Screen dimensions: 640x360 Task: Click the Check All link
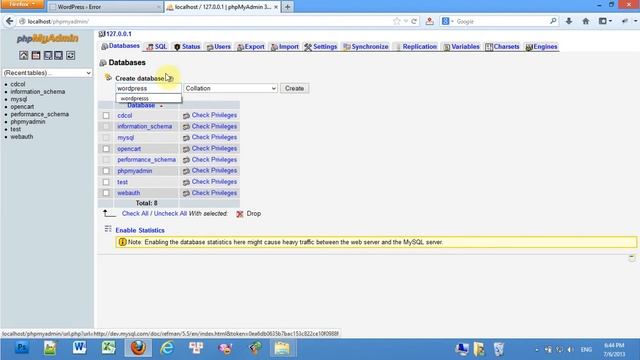[x=135, y=213]
